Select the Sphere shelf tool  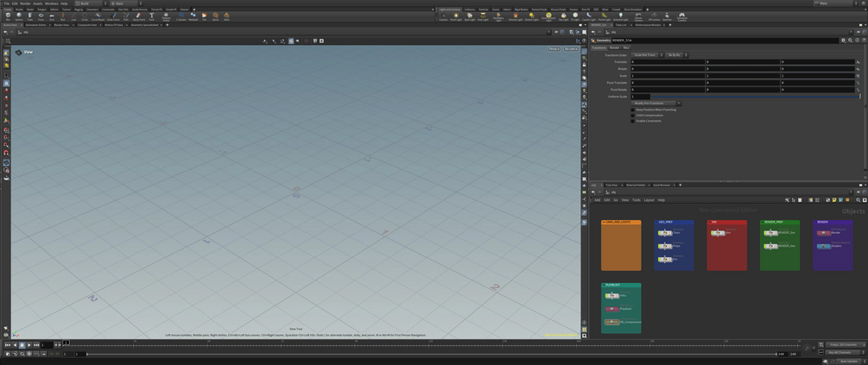click(19, 16)
